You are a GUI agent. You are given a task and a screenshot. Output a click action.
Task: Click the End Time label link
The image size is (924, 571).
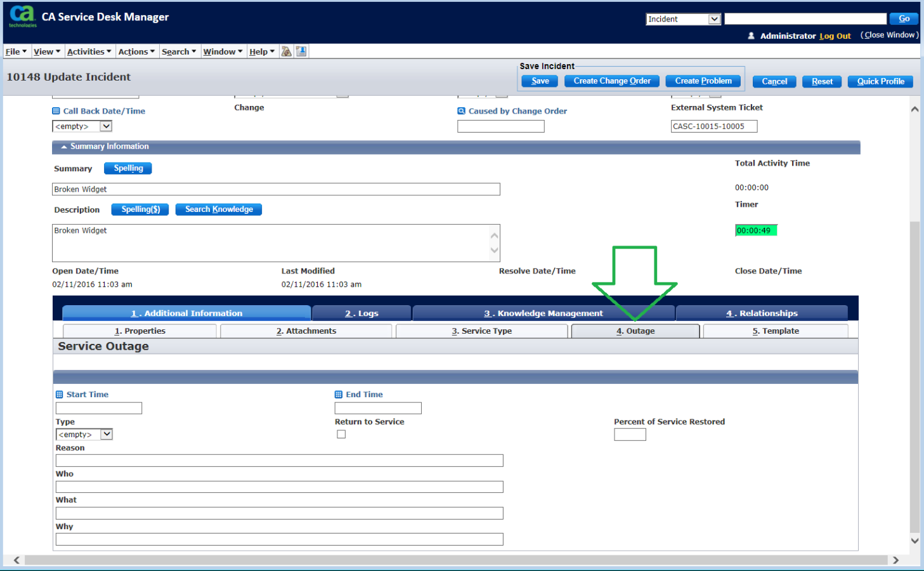pos(364,395)
